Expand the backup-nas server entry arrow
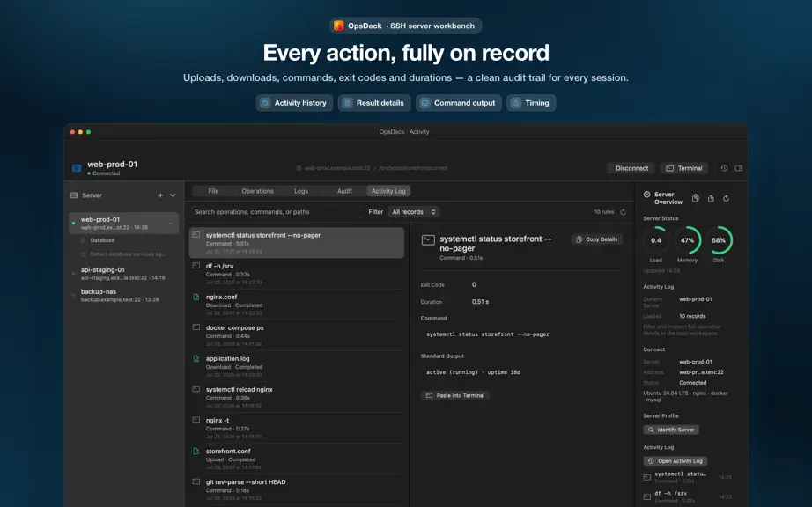Viewport: 812px width, 507px height. (x=73, y=295)
